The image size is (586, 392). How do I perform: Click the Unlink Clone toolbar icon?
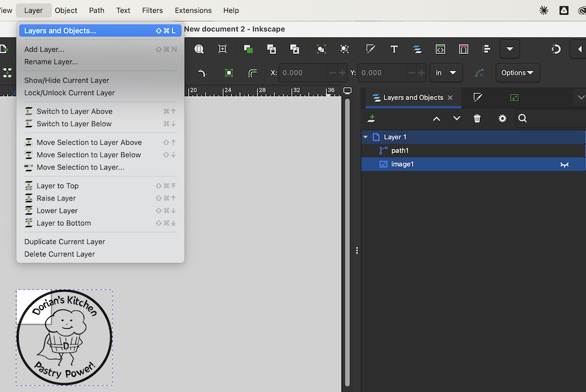pos(295,49)
